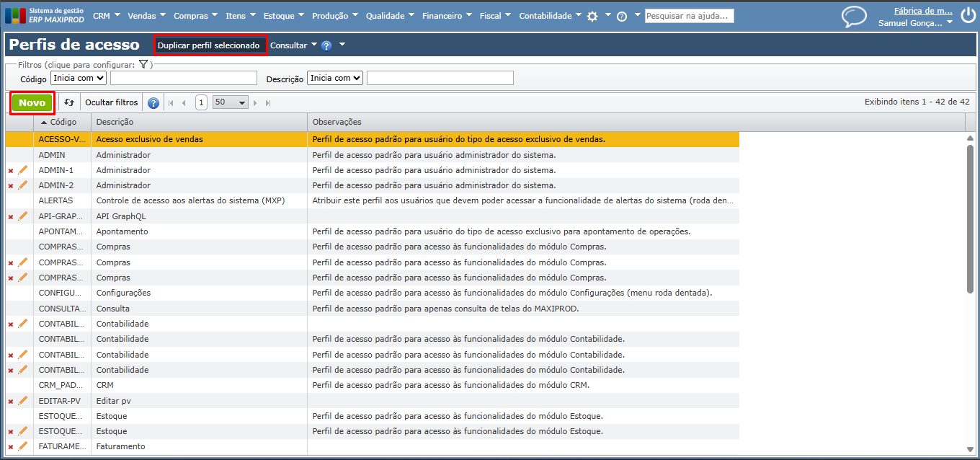Open the Qualidade menu
The image size is (980, 460).
[x=391, y=16]
